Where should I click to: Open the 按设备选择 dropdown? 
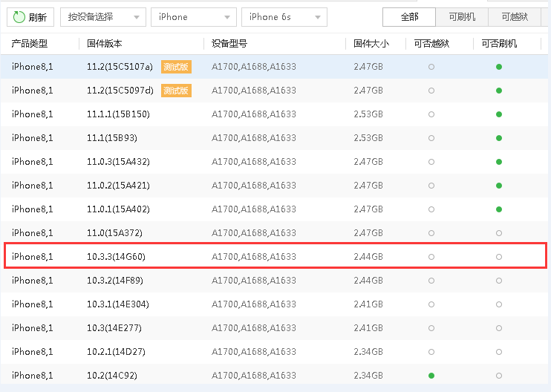pos(103,17)
